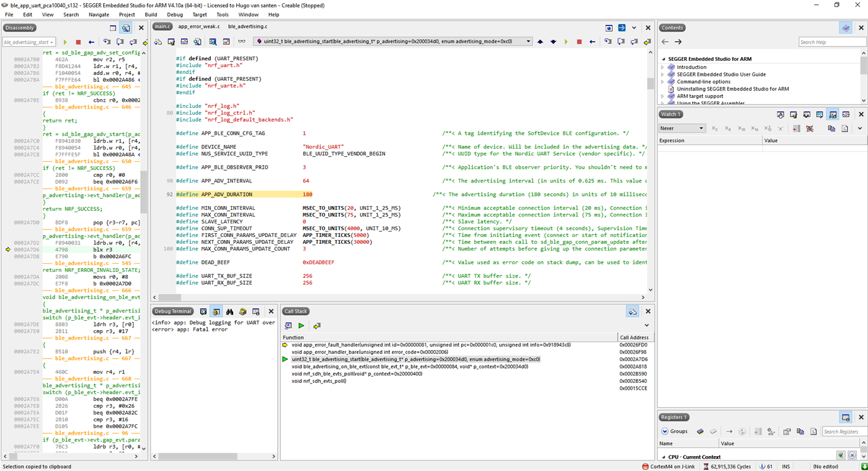Click the icon in Registers 1 header
Screen dimensions: 868x471
click(846, 417)
